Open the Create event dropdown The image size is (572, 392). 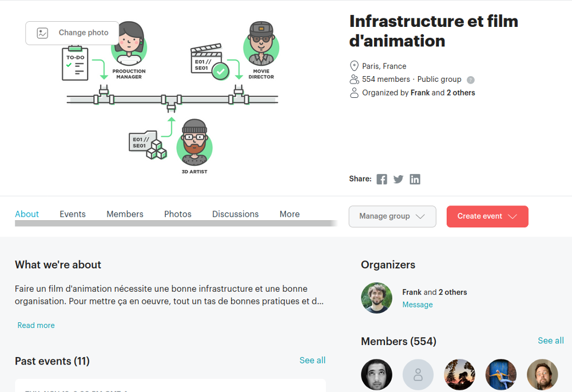[x=487, y=216]
